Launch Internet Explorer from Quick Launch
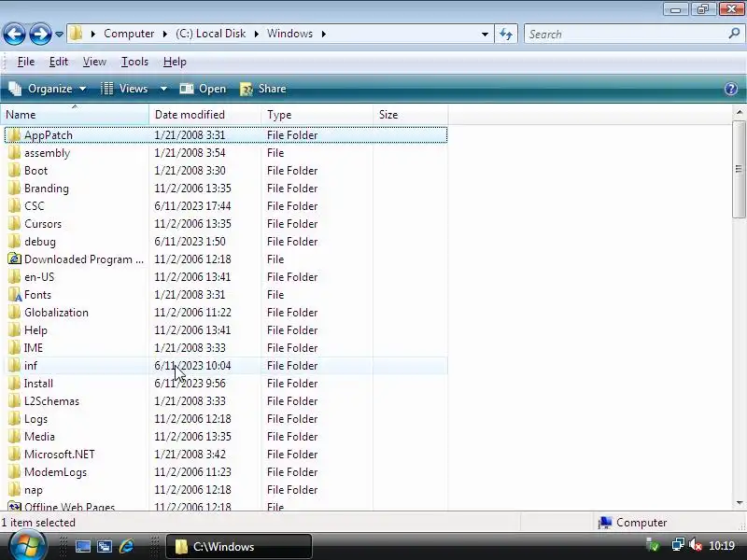Viewport: 747px width, 560px height. click(127, 547)
